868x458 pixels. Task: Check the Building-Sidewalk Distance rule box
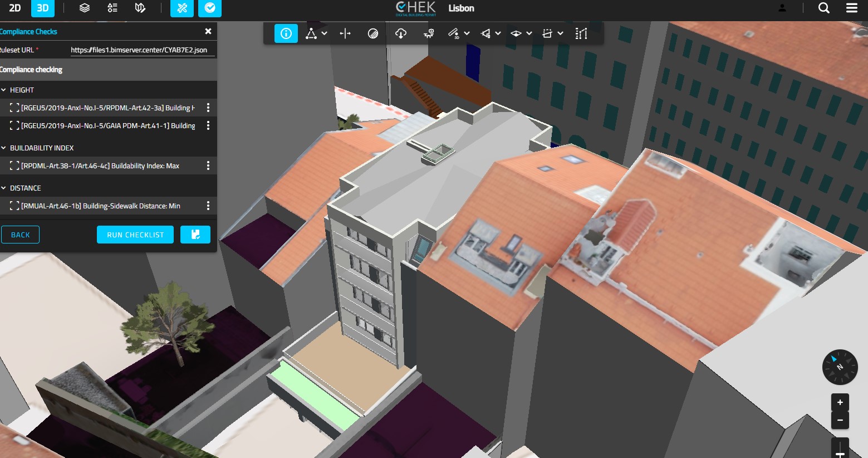(14, 206)
